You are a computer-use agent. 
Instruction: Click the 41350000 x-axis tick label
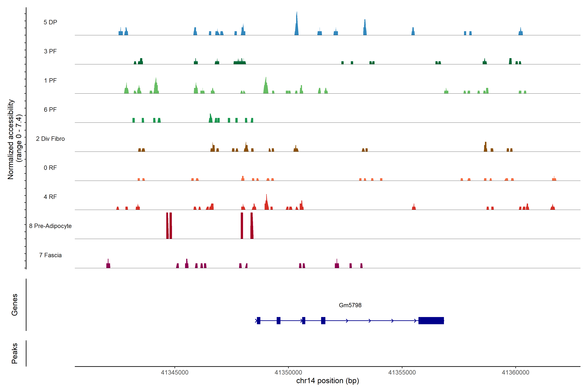tap(288, 372)
